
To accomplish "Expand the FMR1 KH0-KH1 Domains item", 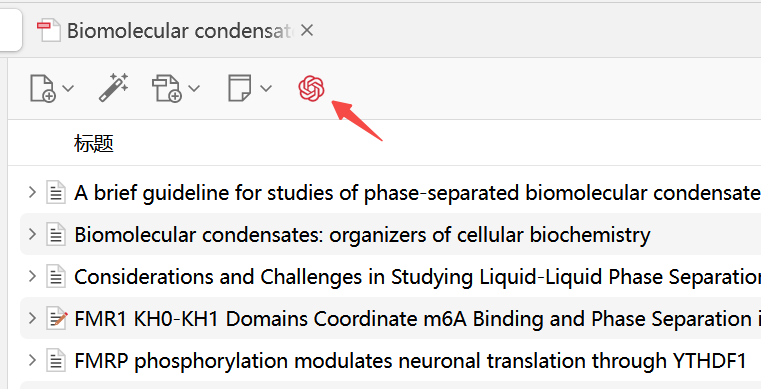I will coord(33,318).
